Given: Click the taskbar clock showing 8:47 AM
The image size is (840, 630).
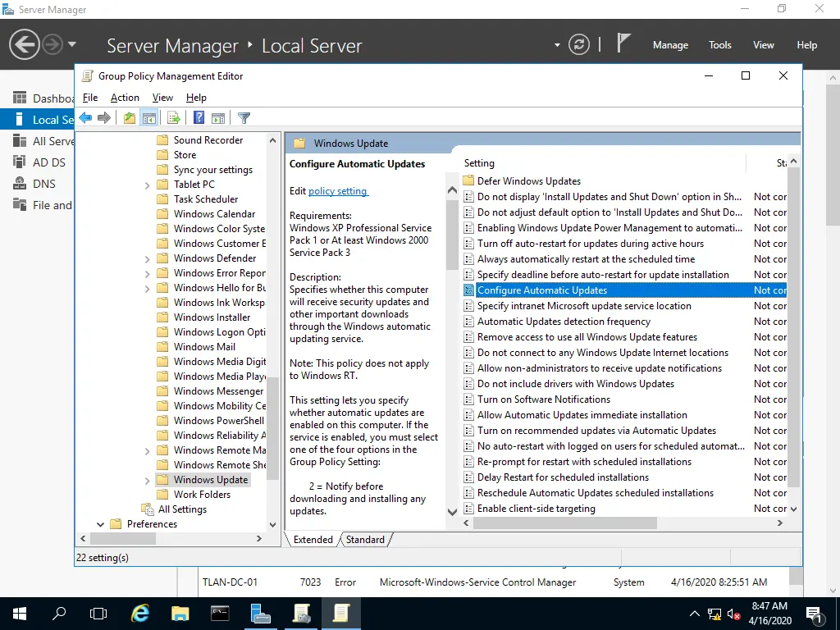Looking at the screenshot, I should 769,614.
